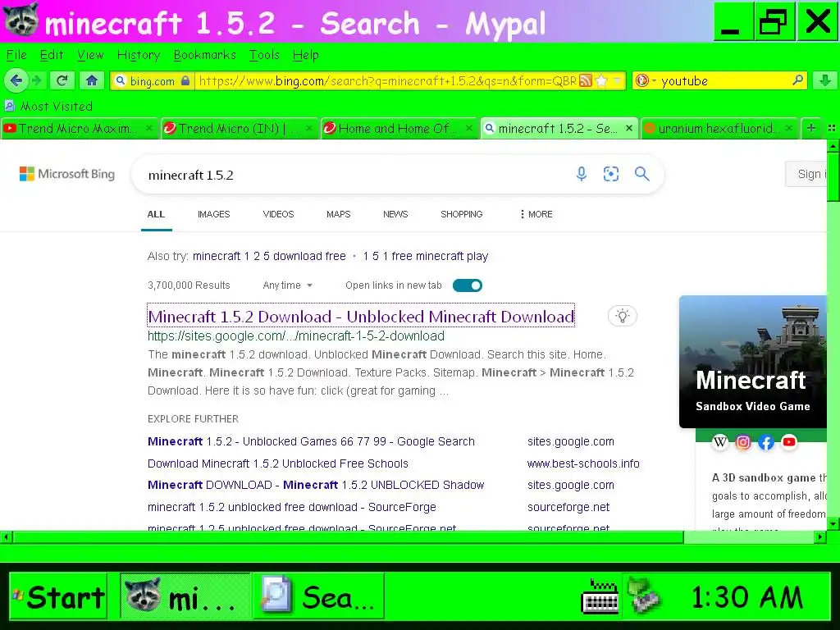Screen dimensions: 840x630
Task: Go back with the browser back arrow
Action: [x=16, y=81]
